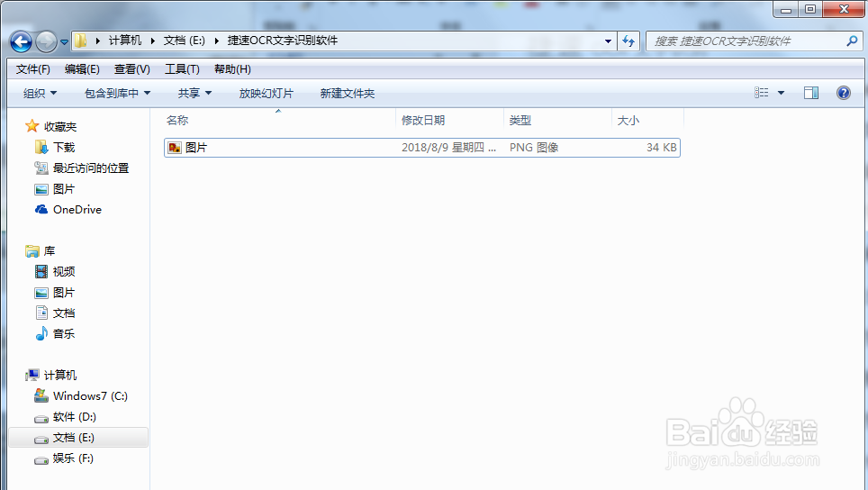This screenshot has width=868, height=490.
Task: Click the PNG 图像 type cell
Action: [534, 148]
